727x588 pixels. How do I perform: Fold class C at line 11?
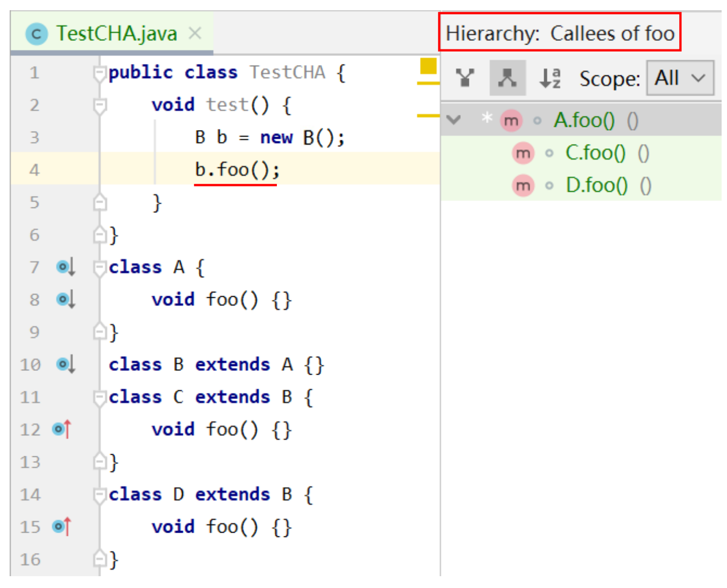99,397
